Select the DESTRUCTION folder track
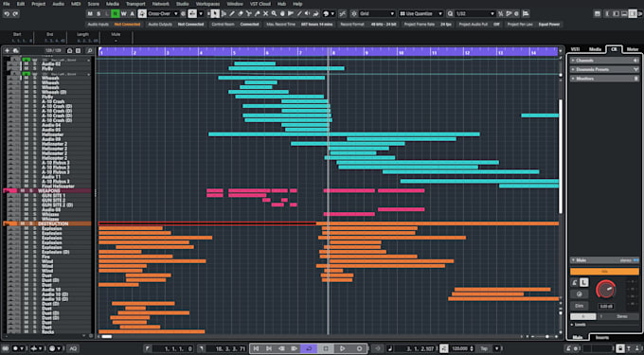Viewport: 644px width, 355px height. [47, 223]
